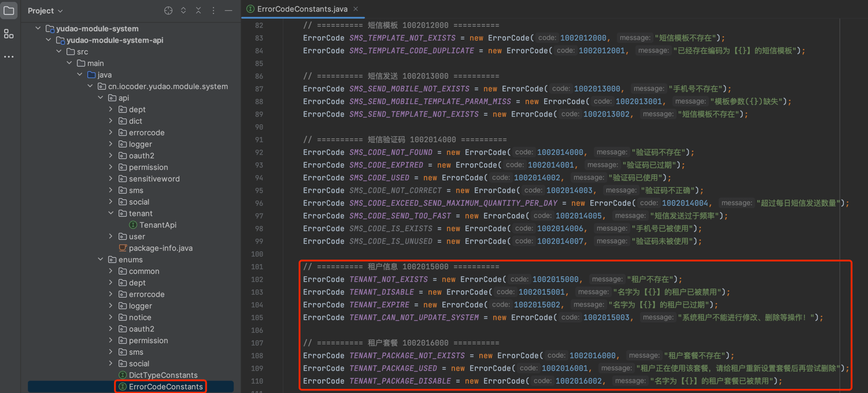Click the Expand/Collapse selected arrows icon

(183, 10)
